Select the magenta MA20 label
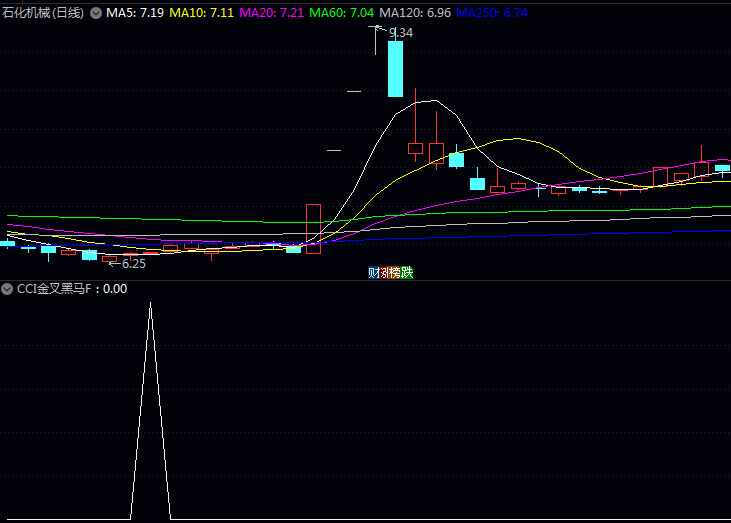731x523 pixels. 271,13
